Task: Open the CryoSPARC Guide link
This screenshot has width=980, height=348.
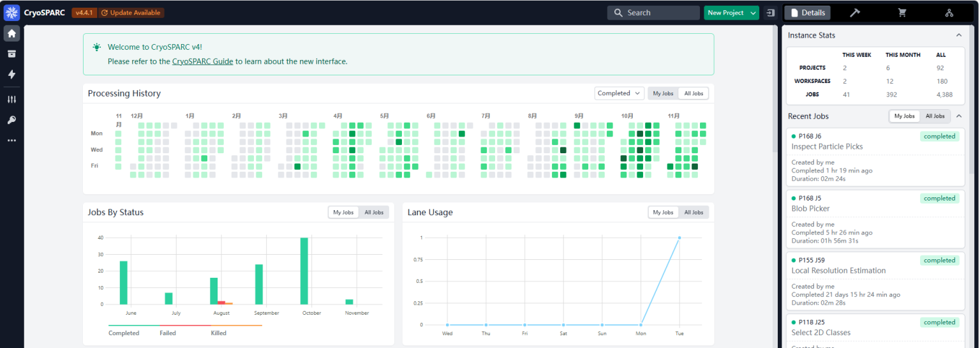Action: click(202, 61)
